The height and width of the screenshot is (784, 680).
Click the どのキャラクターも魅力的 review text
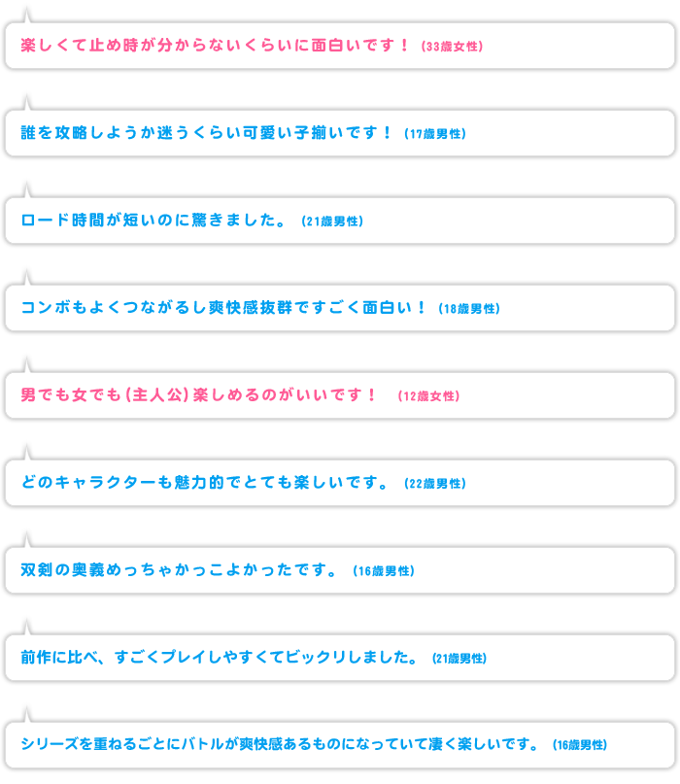point(205,483)
